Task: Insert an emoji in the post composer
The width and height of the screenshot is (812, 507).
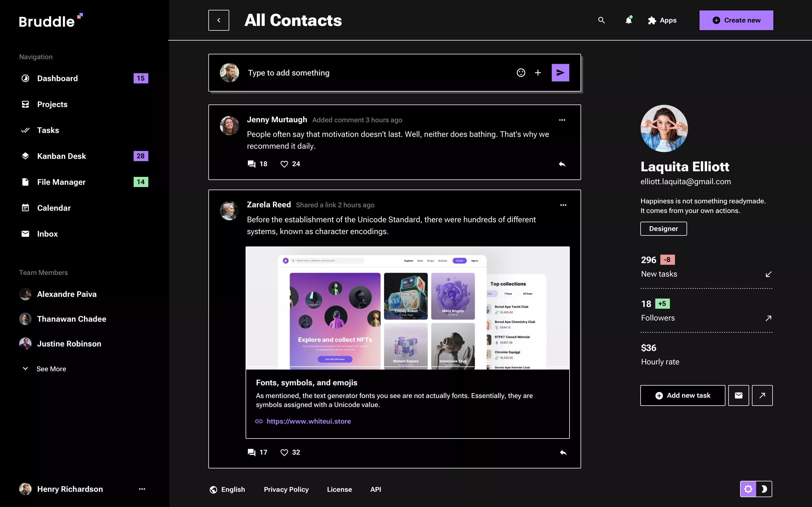Action: [x=521, y=72]
